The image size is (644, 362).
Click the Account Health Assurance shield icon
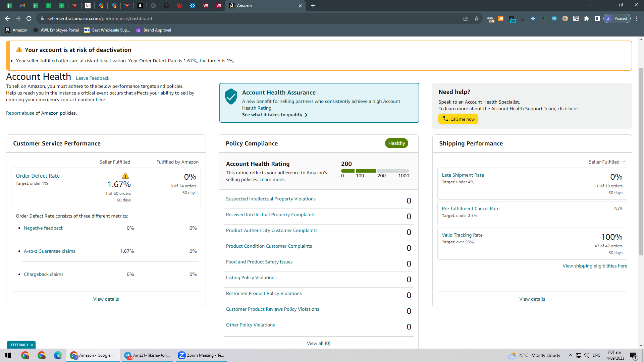pyautogui.click(x=231, y=97)
